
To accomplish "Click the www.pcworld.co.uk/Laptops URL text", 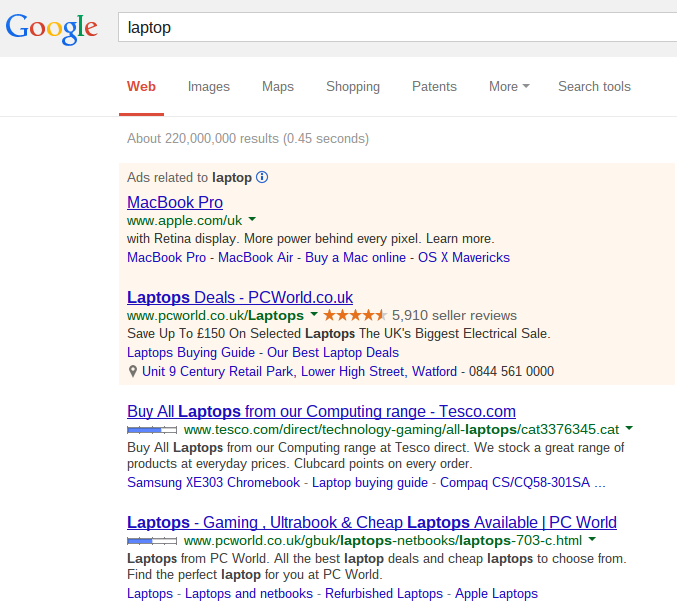I will (215, 316).
